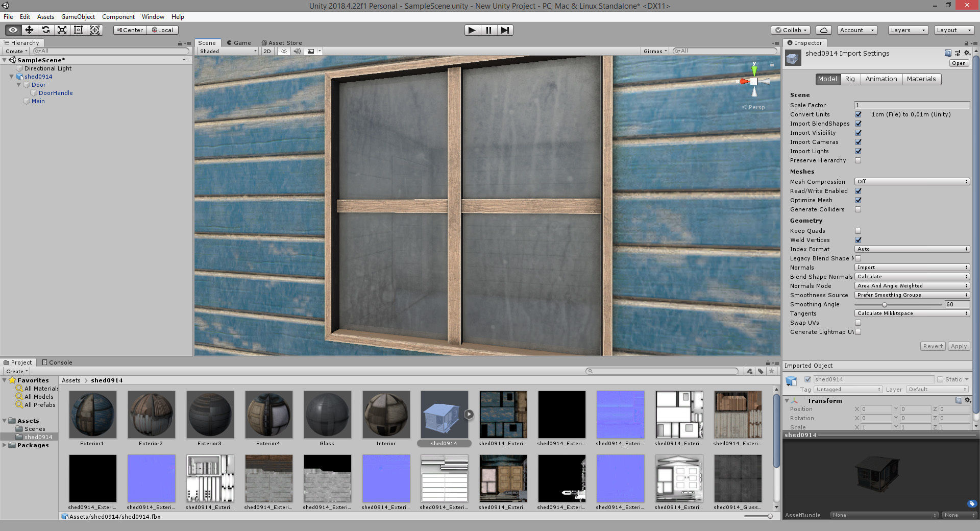The image size is (980, 531).
Task: Toggle scene lighting icon
Action: (284, 51)
